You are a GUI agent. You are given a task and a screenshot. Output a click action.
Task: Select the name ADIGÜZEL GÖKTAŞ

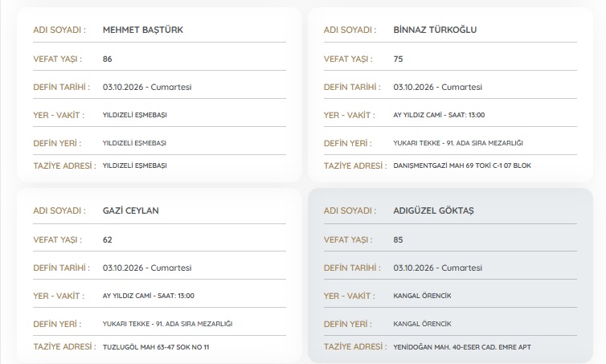[433, 211]
